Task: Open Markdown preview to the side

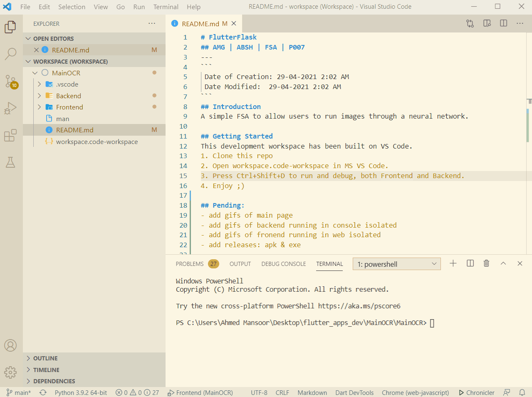Action: pyautogui.click(x=487, y=23)
